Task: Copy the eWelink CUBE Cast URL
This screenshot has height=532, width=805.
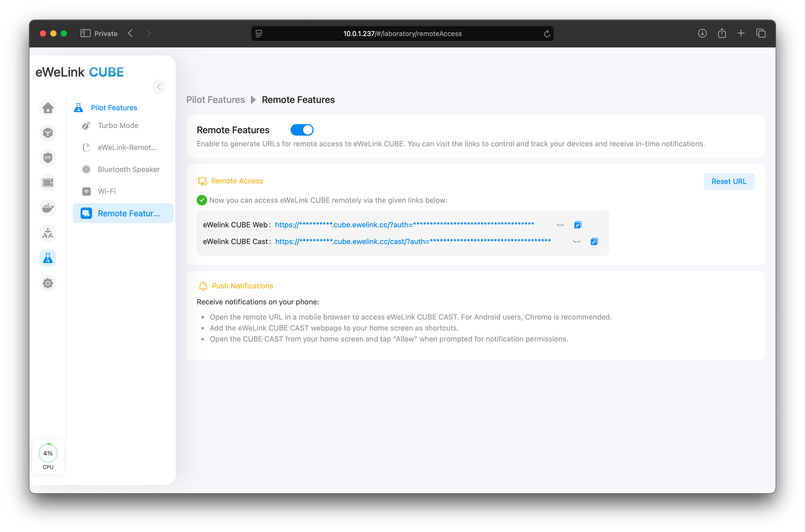Action: pyautogui.click(x=594, y=242)
